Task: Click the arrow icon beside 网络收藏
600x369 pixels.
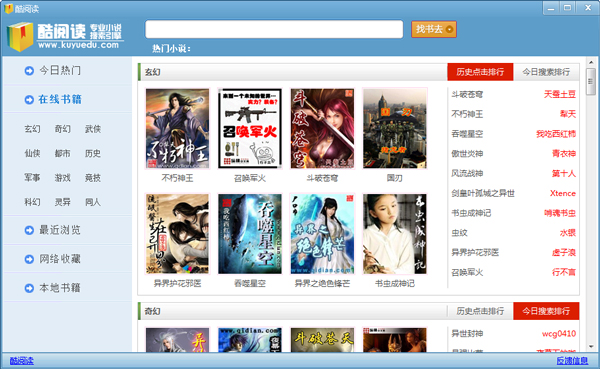Action: tap(29, 259)
